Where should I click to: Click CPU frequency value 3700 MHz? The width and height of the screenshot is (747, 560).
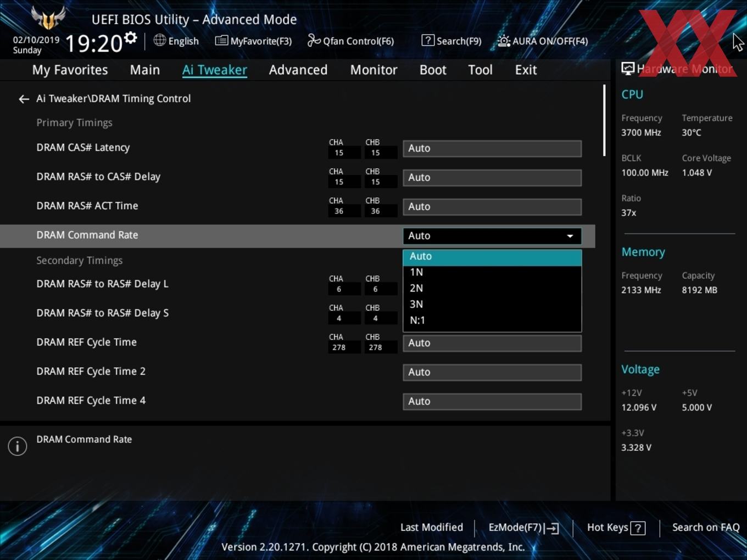[641, 133]
